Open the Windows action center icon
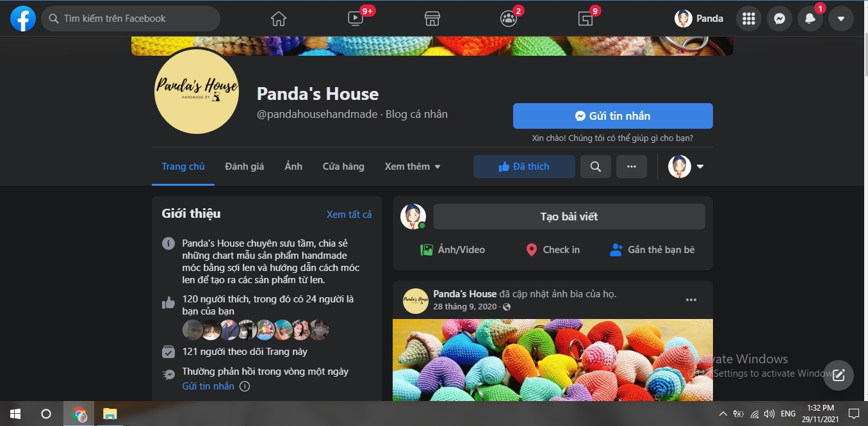 pos(854,414)
